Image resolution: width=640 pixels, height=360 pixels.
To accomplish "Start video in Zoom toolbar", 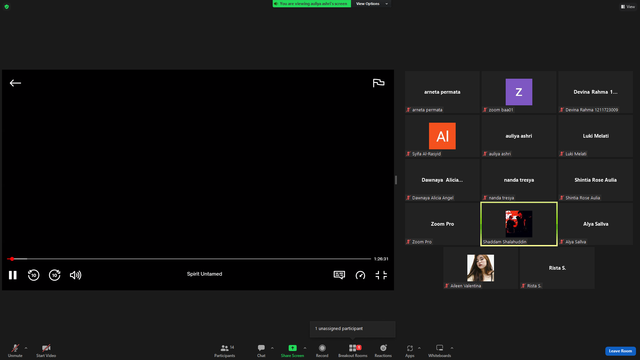I will point(46,350).
